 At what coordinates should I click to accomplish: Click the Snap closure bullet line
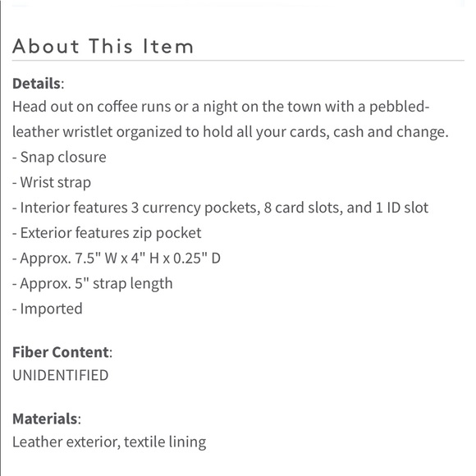pos(59,158)
